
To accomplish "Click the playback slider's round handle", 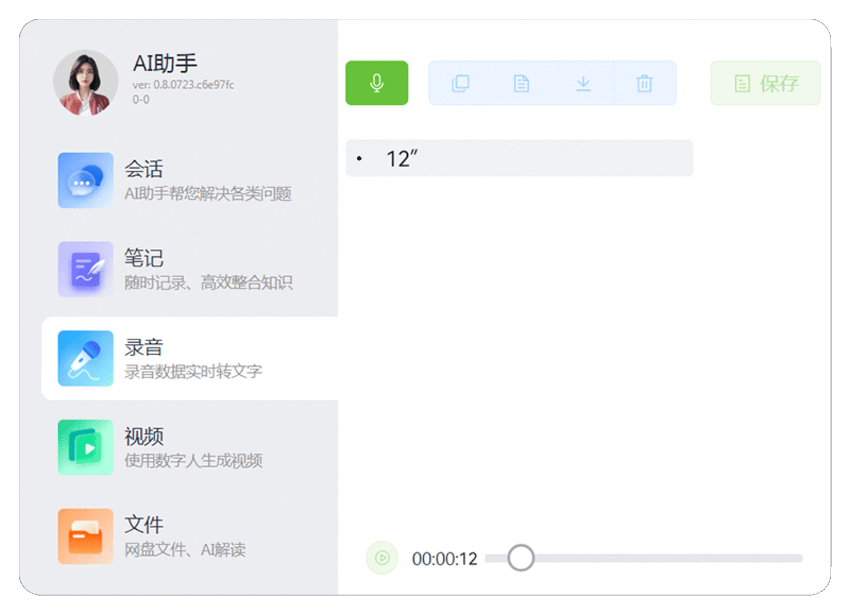I will point(521,558).
